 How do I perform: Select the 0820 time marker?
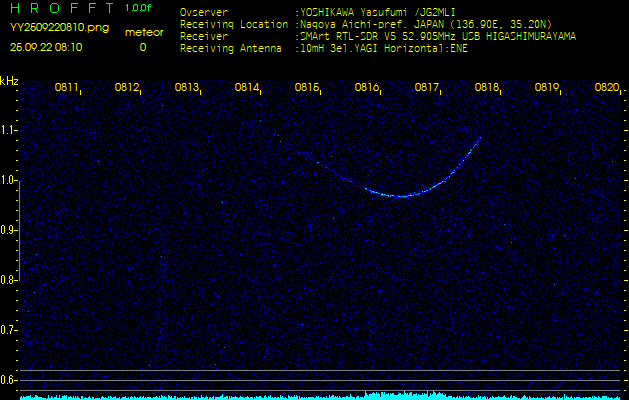(606, 88)
